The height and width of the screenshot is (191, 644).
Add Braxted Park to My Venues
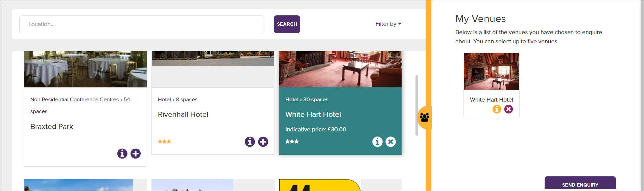click(136, 153)
